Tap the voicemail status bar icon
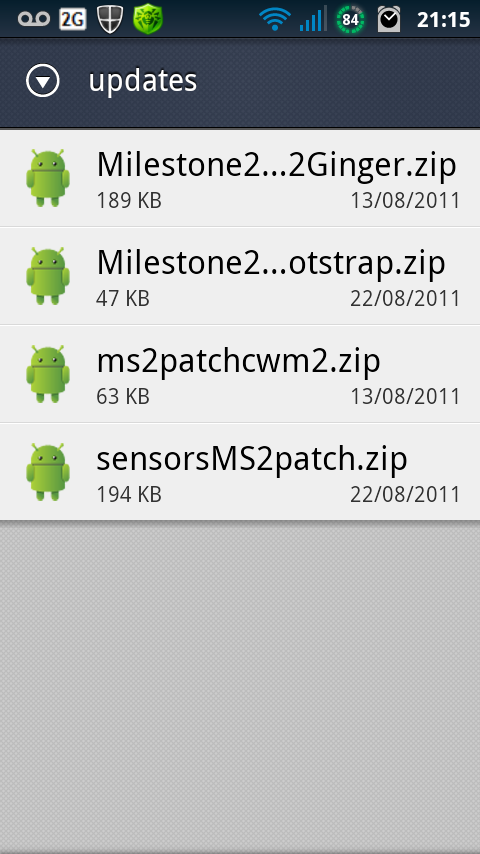Screen dimensions: 480x854 [x=34, y=20]
